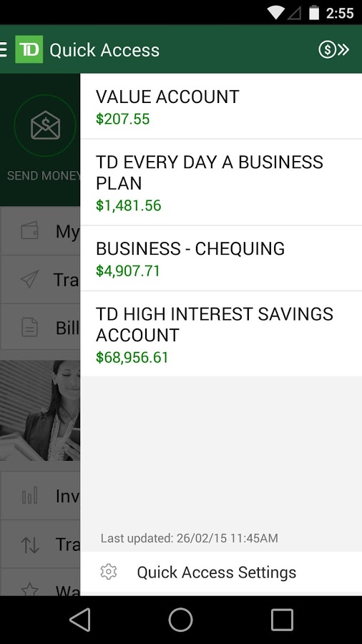Image resolution: width=362 pixels, height=644 pixels.
Task: Tap the Send Money envelope icon
Action: tap(45, 125)
